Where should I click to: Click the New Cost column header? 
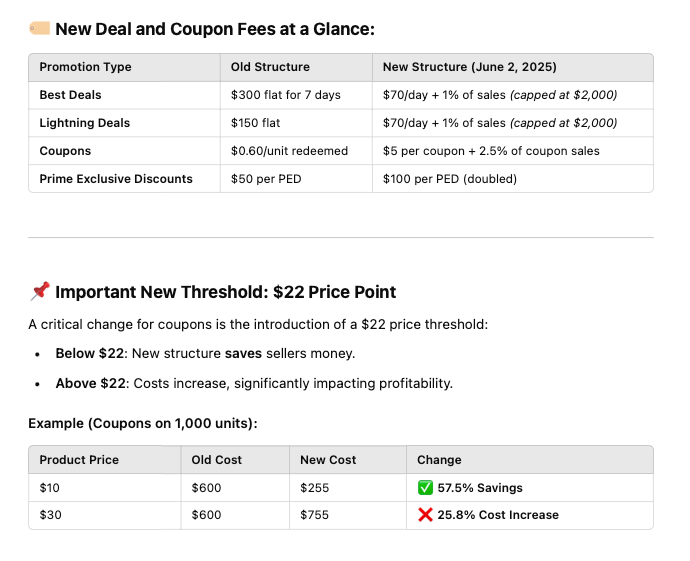point(328,460)
